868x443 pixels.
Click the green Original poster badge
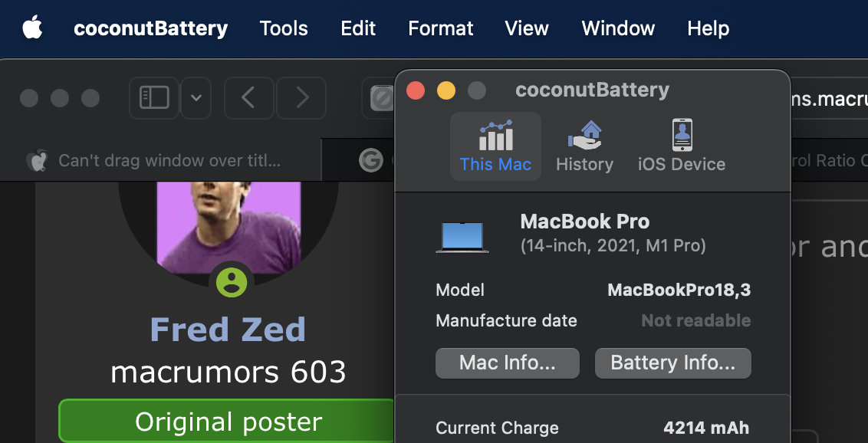point(228,422)
